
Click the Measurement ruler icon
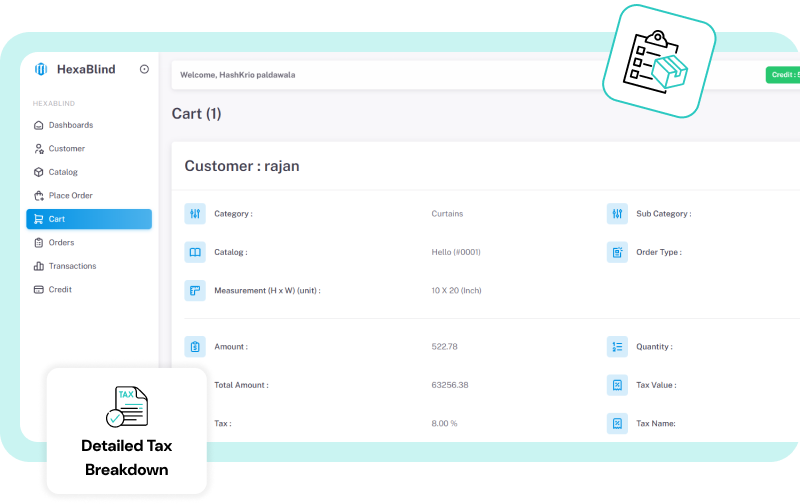point(195,291)
